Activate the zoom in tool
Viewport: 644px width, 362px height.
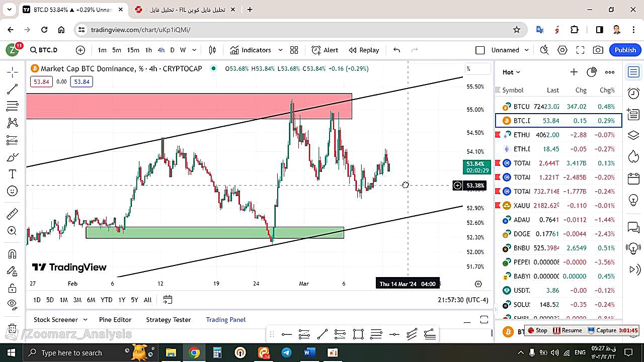click(13, 231)
